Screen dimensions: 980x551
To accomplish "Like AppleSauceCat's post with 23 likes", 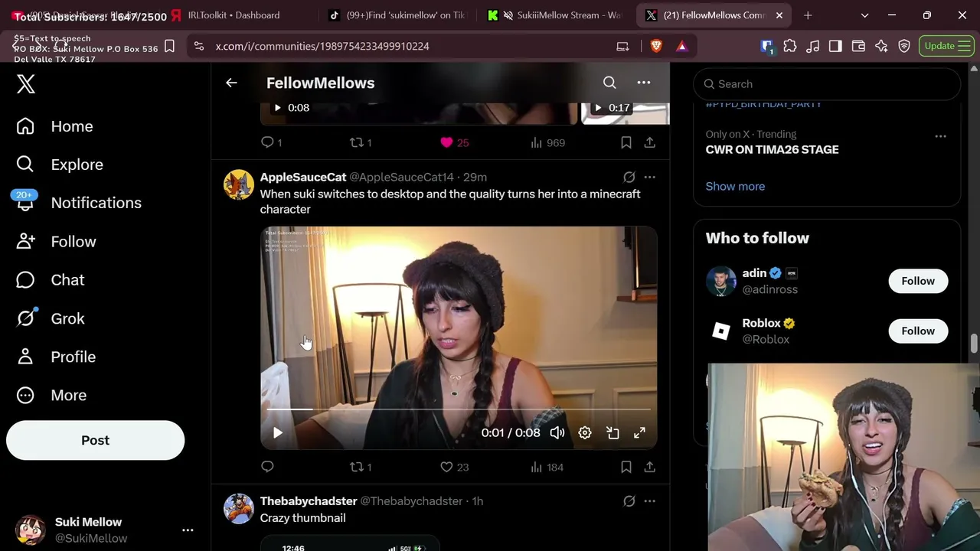I will [454, 467].
